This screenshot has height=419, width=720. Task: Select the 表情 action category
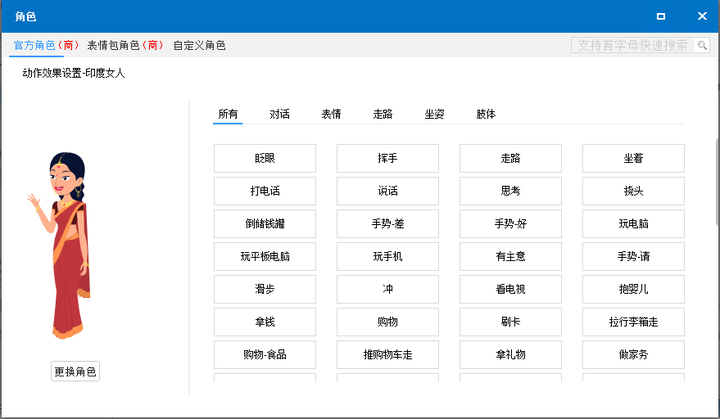point(331,114)
